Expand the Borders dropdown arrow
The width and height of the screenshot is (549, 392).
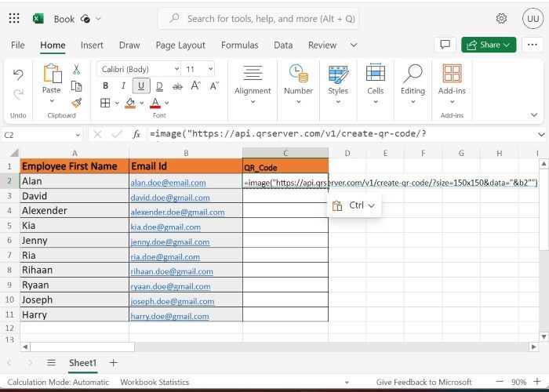point(117,103)
